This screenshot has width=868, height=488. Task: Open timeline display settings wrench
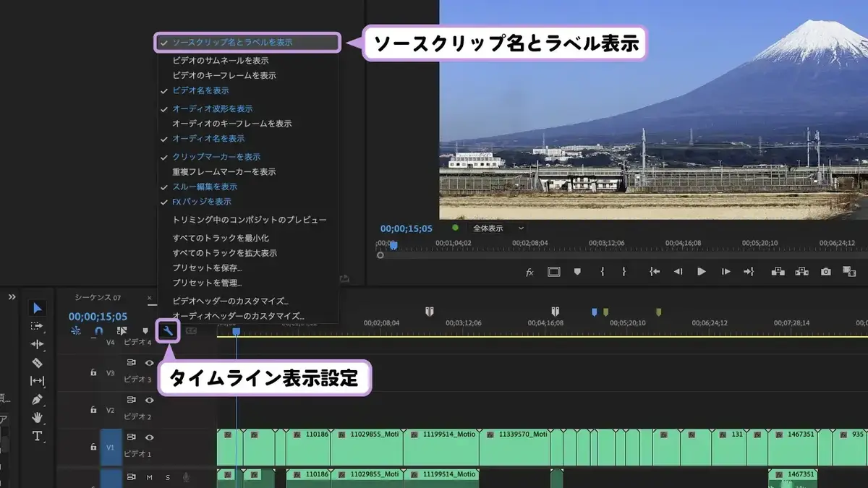pos(168,331)
